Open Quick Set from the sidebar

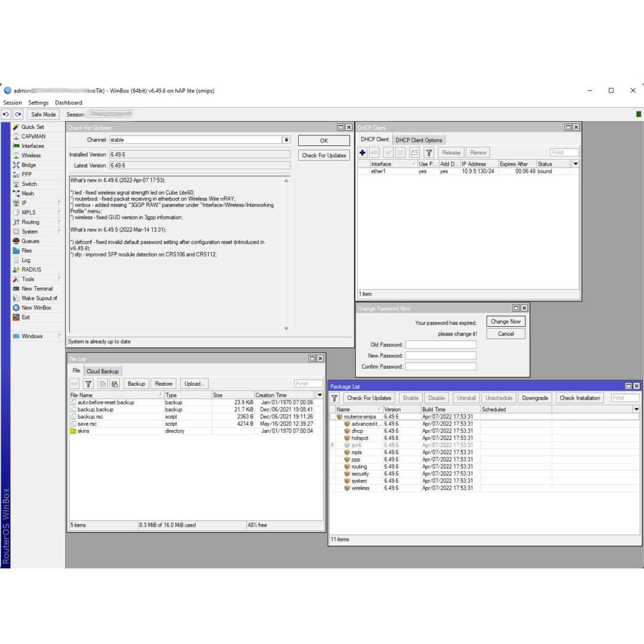click(32, 127)
